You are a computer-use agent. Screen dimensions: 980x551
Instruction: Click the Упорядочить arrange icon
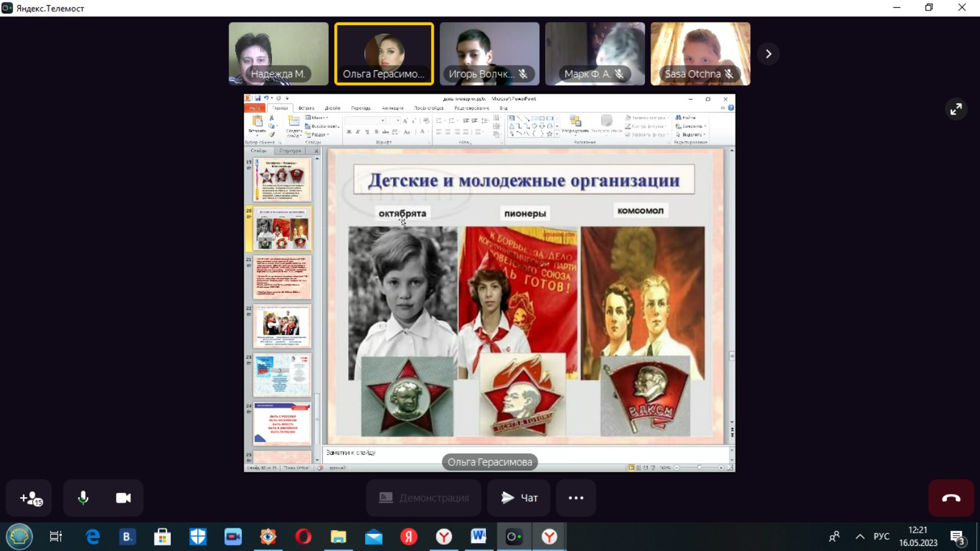coord(575,120)
